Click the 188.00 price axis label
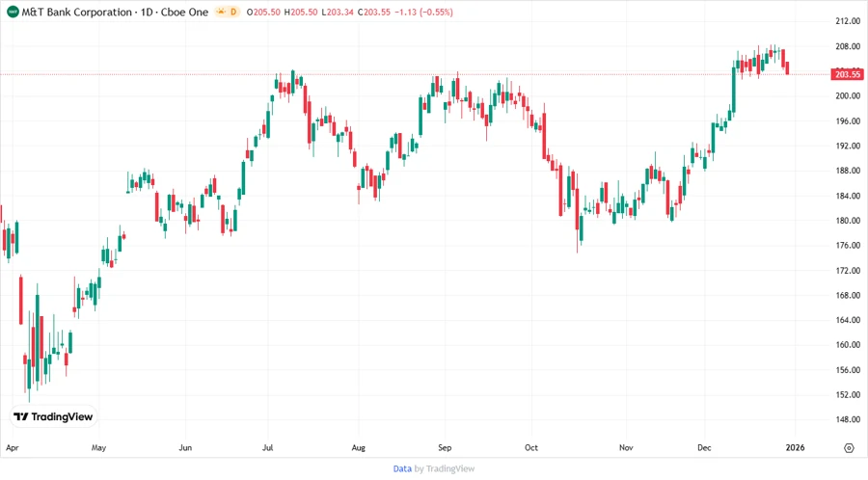 [x=848, y=171]
